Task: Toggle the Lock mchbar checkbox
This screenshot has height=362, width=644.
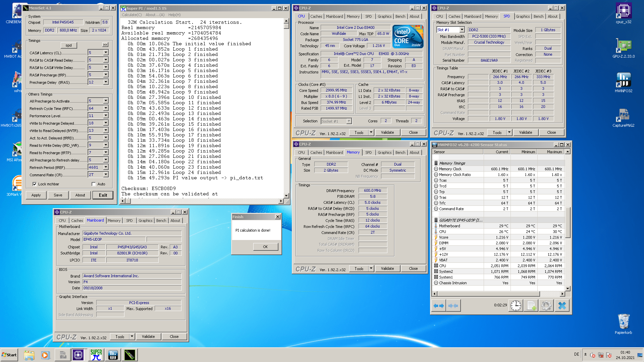Action: 34,184
